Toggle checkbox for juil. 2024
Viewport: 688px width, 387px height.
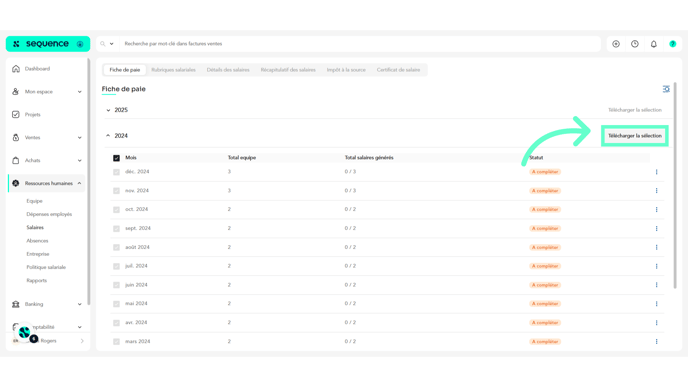pyautogui.click(x=116, y=266)
